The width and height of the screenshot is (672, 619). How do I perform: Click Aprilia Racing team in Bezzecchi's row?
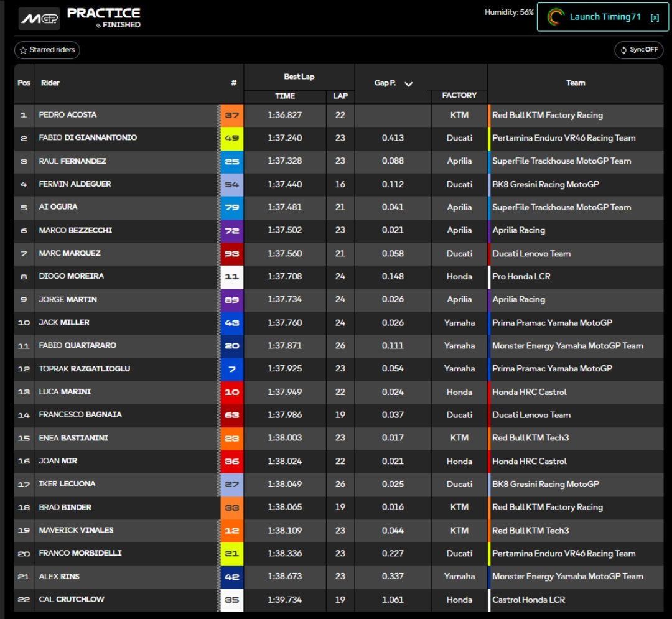[x=518, y=230]
